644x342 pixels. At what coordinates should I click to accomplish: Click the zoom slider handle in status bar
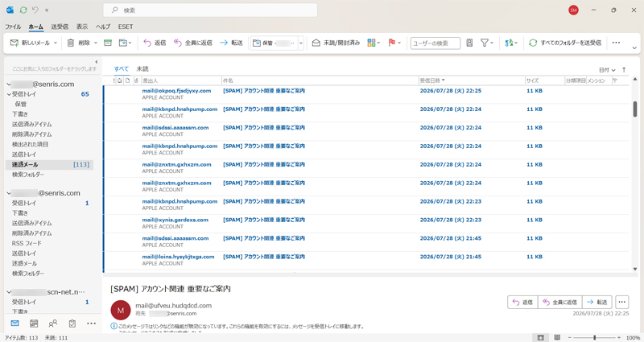point(594,337)
